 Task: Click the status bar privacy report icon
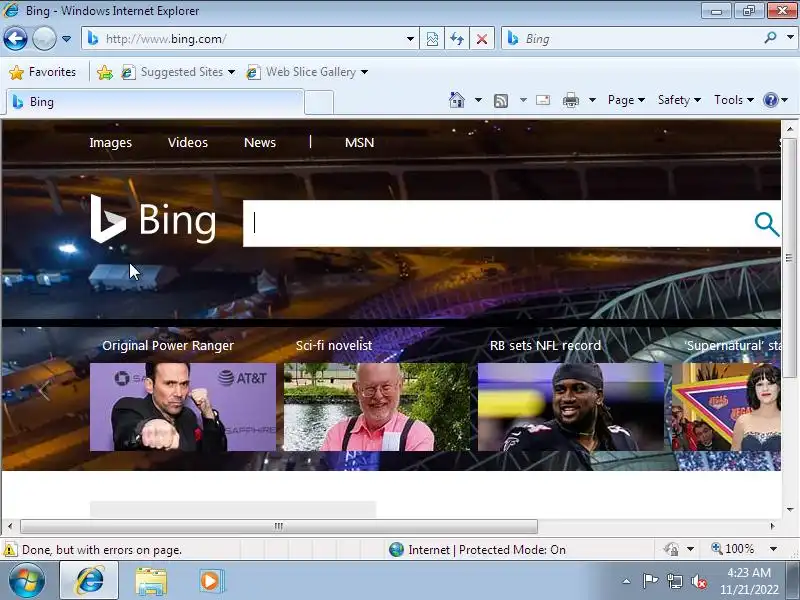(671, 549)
